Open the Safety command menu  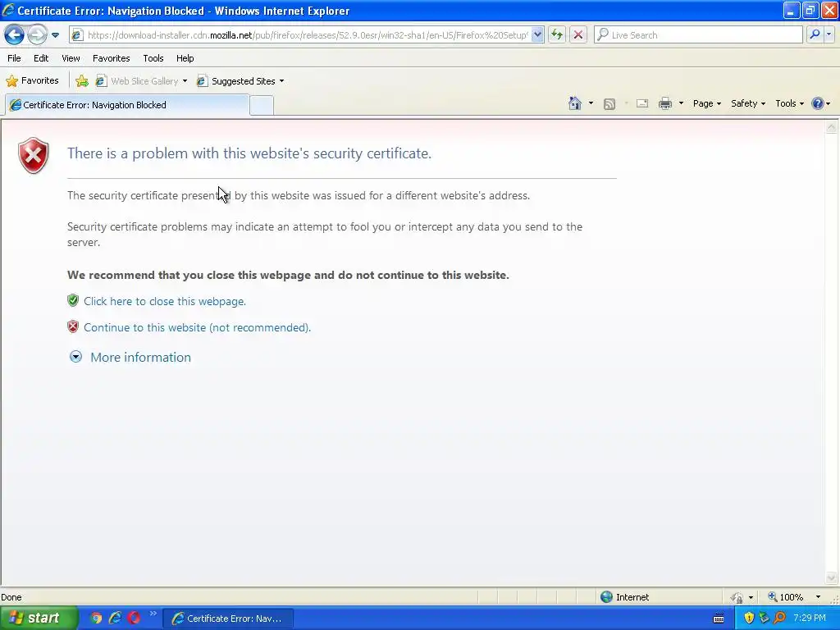pyautogui.click(x=748, y=103)
